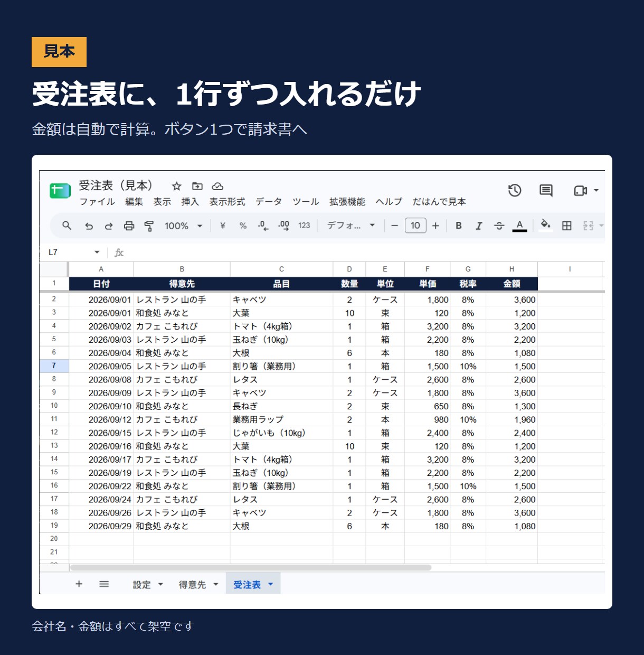
Task: Add a new sheet with plus button
Action: tap(79, 584)
